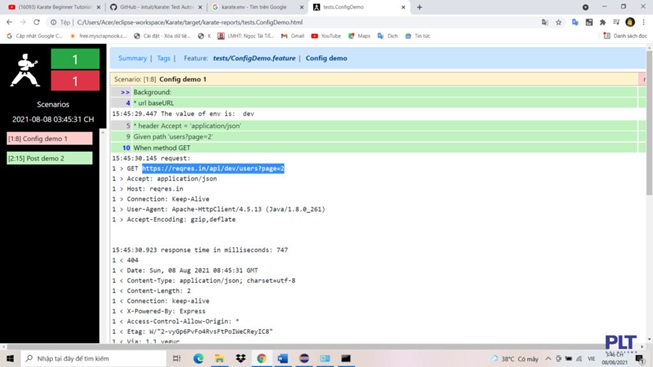
Task: Open the Gmail bookmark
Action: coord(292,36)
